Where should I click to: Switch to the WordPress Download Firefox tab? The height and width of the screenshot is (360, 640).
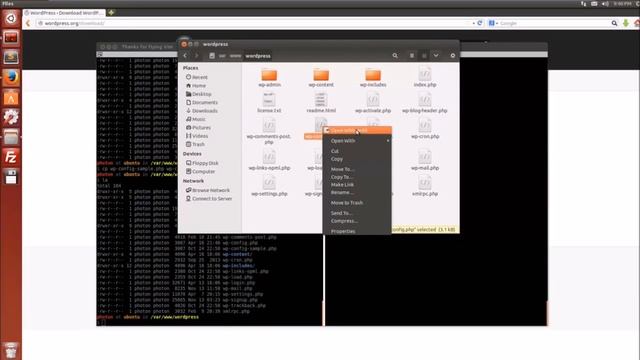click(x=64, y=13)
